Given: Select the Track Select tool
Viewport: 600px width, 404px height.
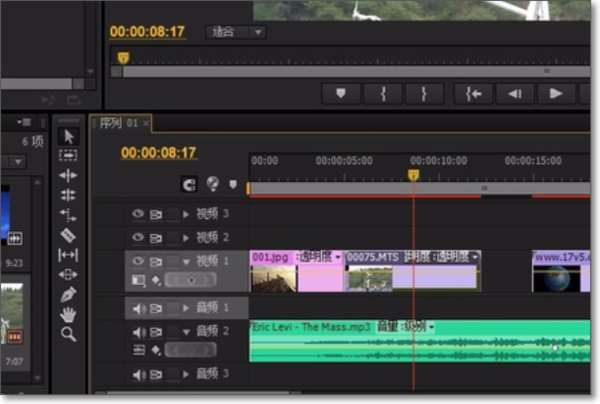Looking at the screenshot, I should point(68,155).
